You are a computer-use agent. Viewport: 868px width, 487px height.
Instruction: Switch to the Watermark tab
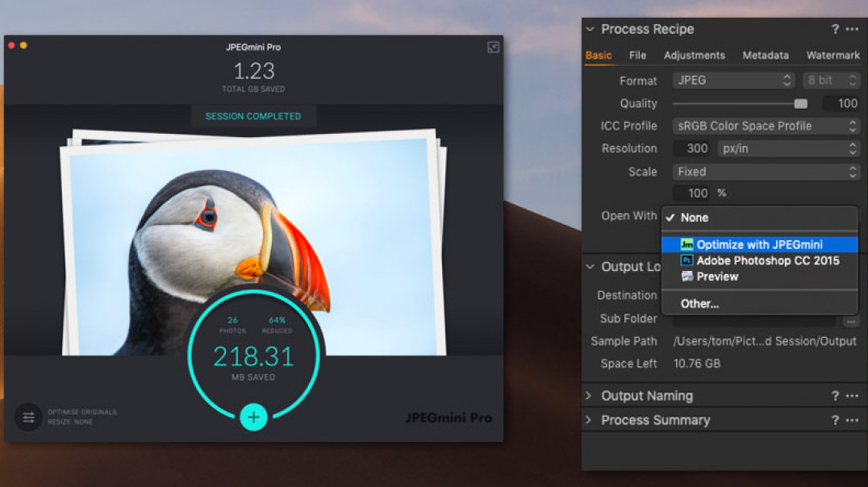pyautogui.click(x=833, y=56)
